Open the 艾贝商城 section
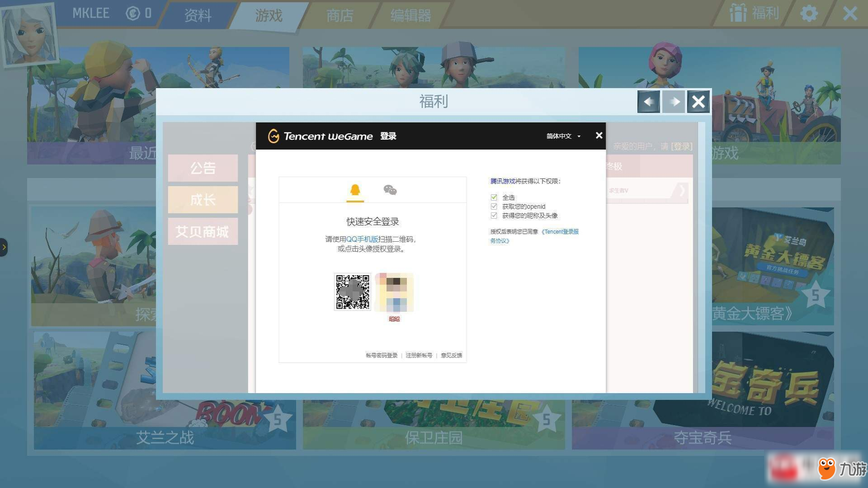This screenshot has width=868, height=488. click(203, 231)
